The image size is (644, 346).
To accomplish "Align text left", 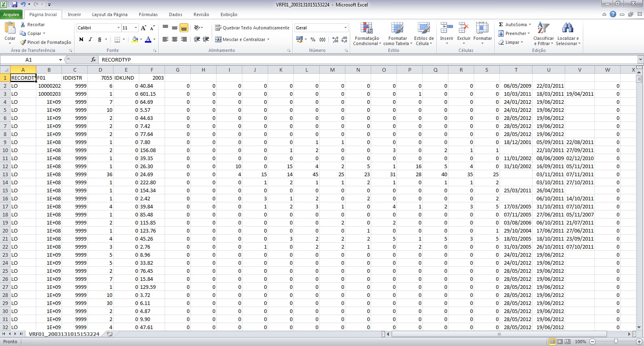I will click(165, 39).
